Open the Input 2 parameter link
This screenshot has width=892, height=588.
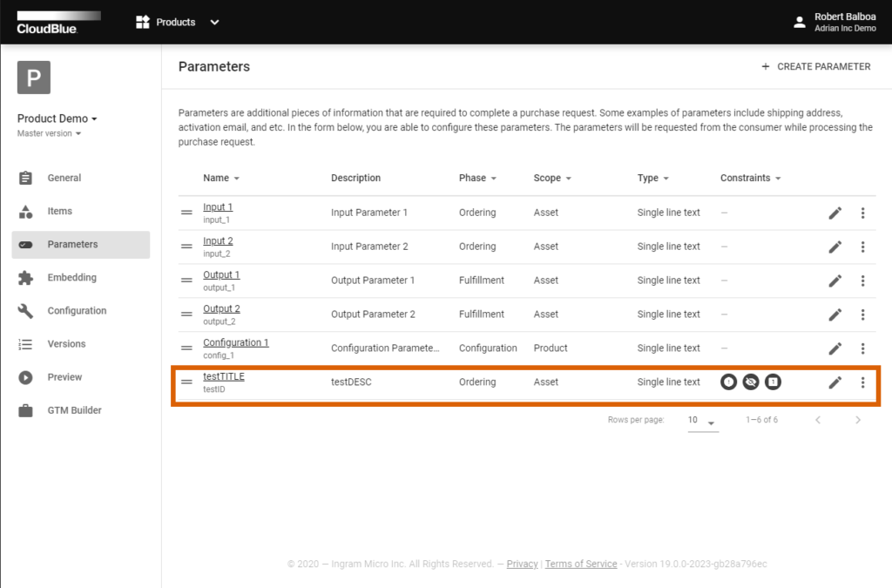(218, 241)
